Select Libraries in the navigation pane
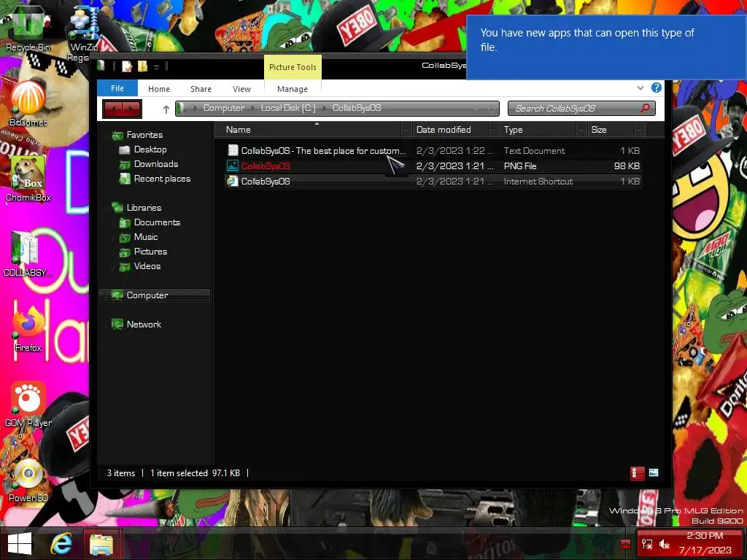Screen dimensions: 747x560 pos(144,208)
